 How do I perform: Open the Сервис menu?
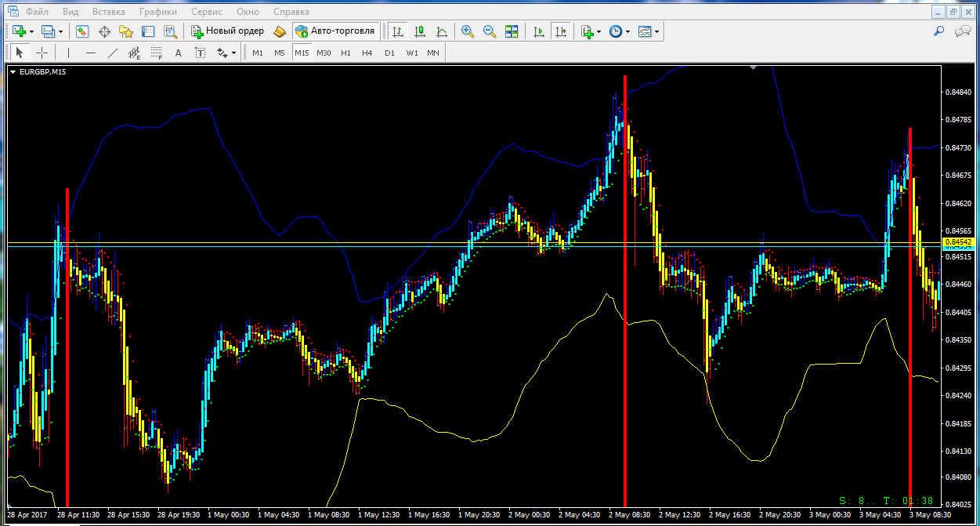[205, 12]
